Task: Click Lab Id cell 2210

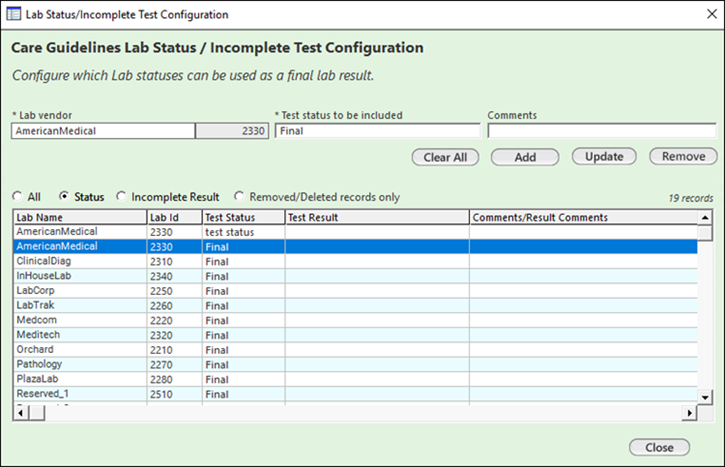Action: click(x=174, y=350)
